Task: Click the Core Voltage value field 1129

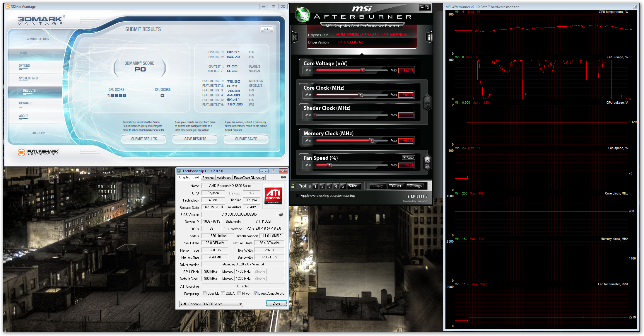Action: coord(406,70)
